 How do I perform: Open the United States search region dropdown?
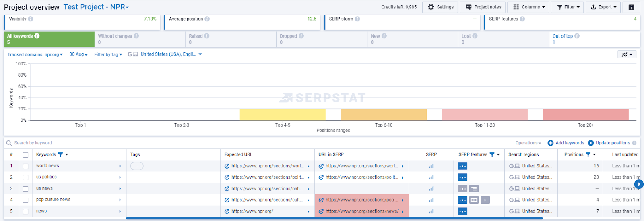pos(165,54)
